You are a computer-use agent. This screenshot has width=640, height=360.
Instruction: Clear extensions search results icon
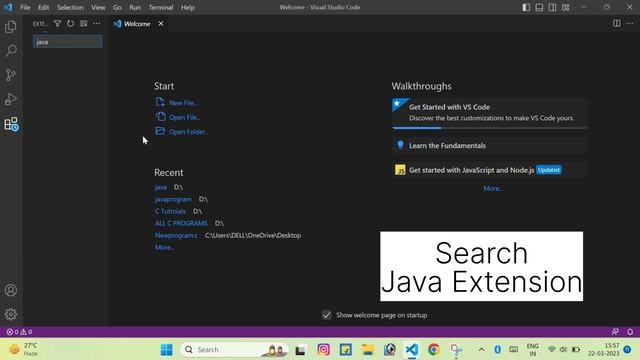pyautogui.click(x=83, y=24)
